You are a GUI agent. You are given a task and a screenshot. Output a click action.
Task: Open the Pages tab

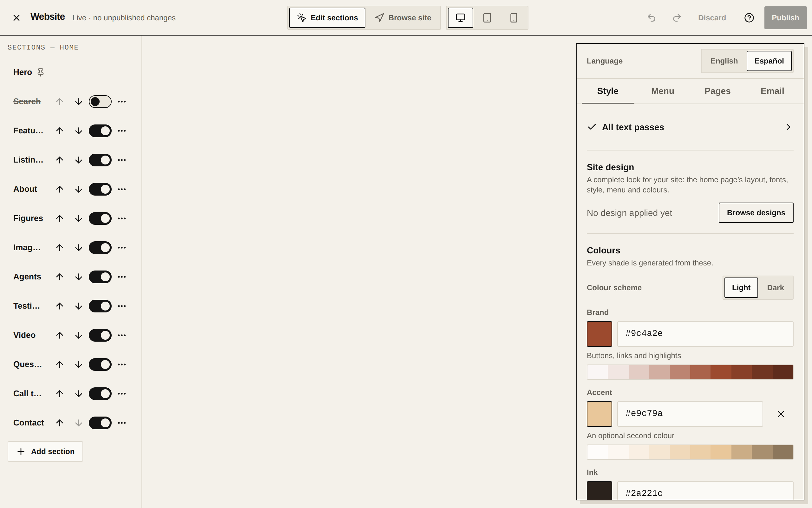tap(717, 91)
